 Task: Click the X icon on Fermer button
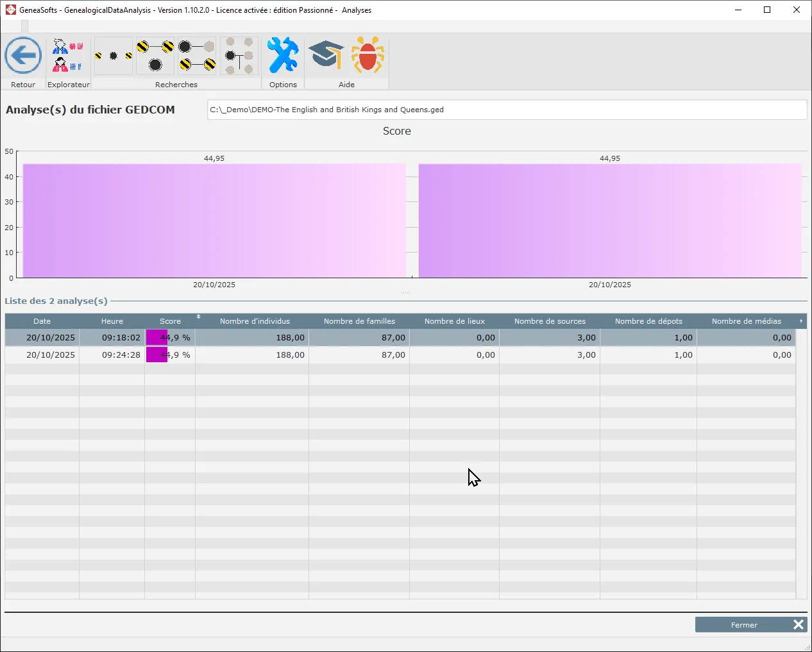coord(799,624)
